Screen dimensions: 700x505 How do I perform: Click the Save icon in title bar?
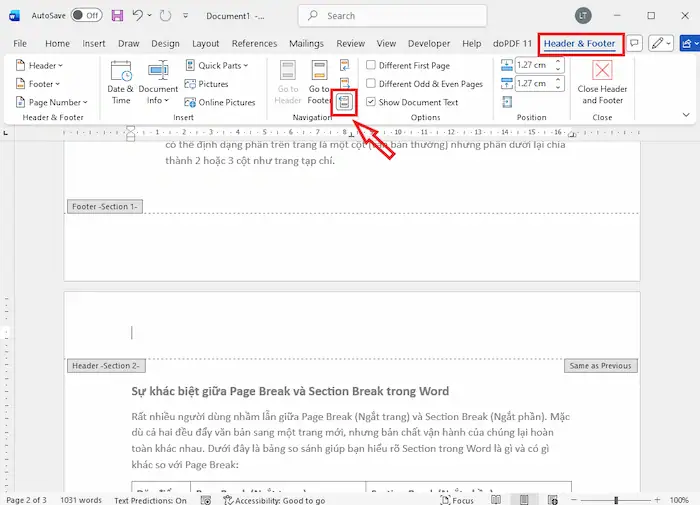[117, 16]
